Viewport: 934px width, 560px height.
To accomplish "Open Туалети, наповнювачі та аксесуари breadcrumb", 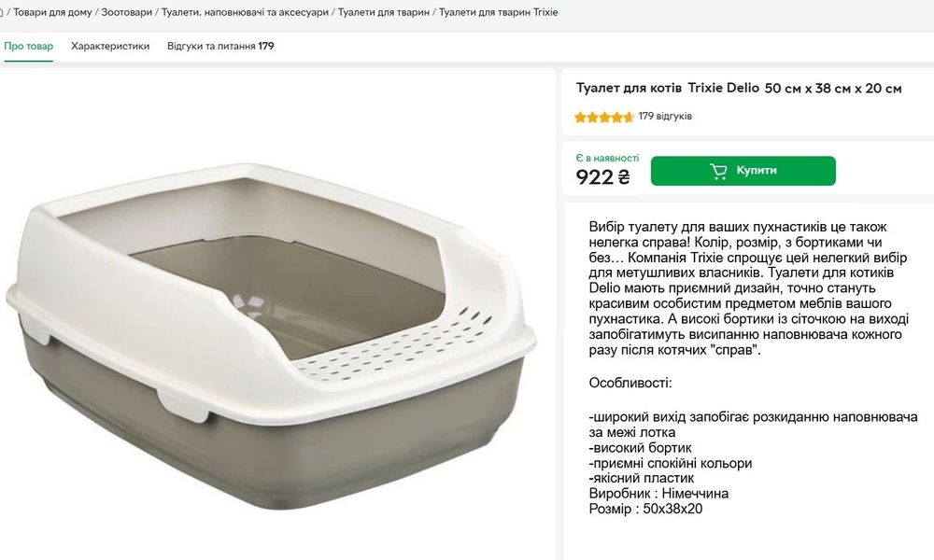I will (x=244, y=12).
